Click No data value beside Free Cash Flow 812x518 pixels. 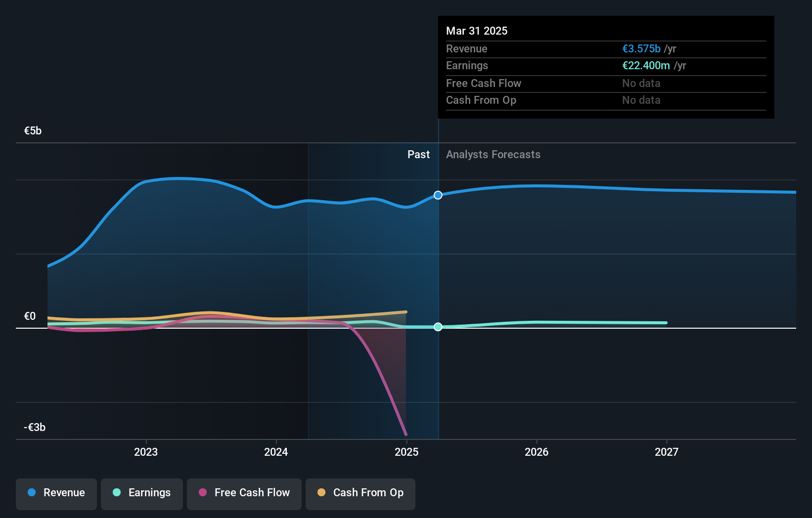(x=641, y=83)
